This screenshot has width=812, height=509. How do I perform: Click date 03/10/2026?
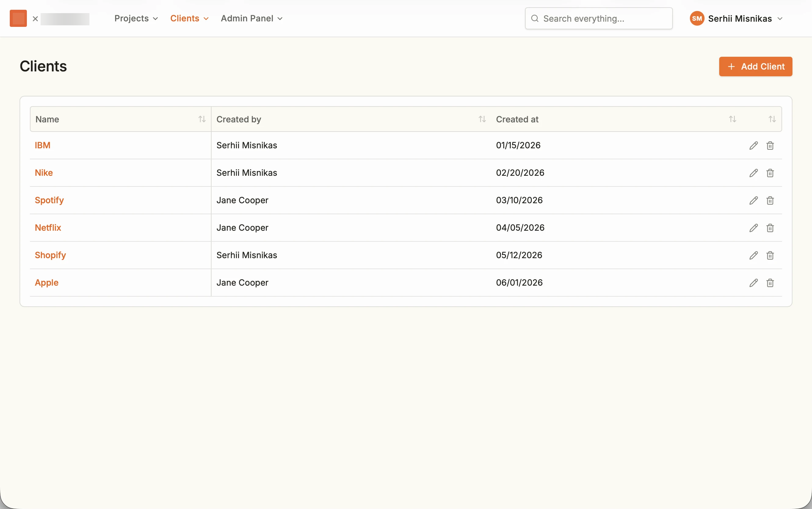tap(519, 200)
